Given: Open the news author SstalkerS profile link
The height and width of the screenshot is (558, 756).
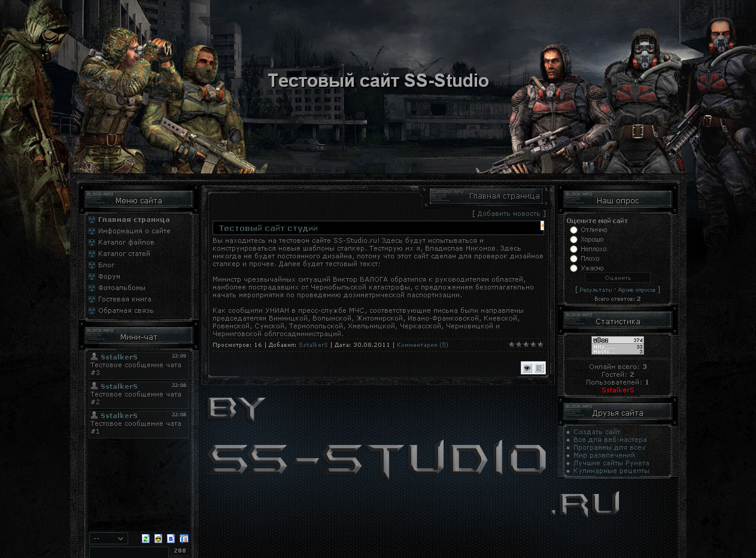Looking at the screenshot, I should pos(314,344).
